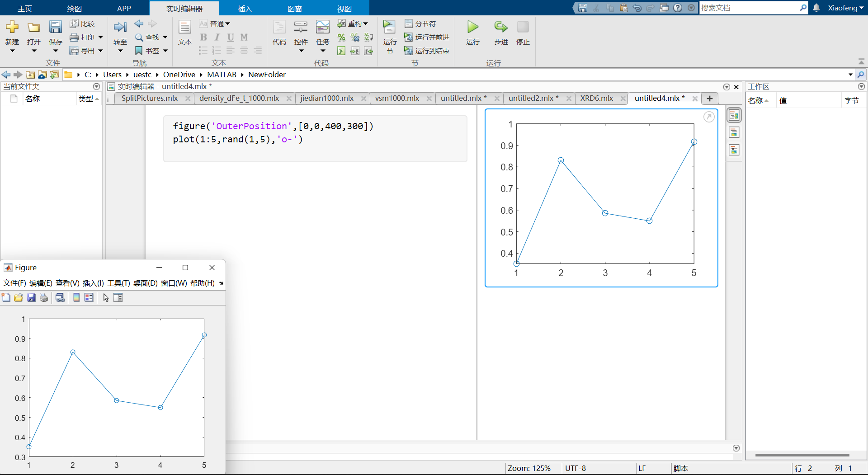The width and height of the screenshot is (868, 475).
Task: Switch to hide code view
Action: coord(734,150)
